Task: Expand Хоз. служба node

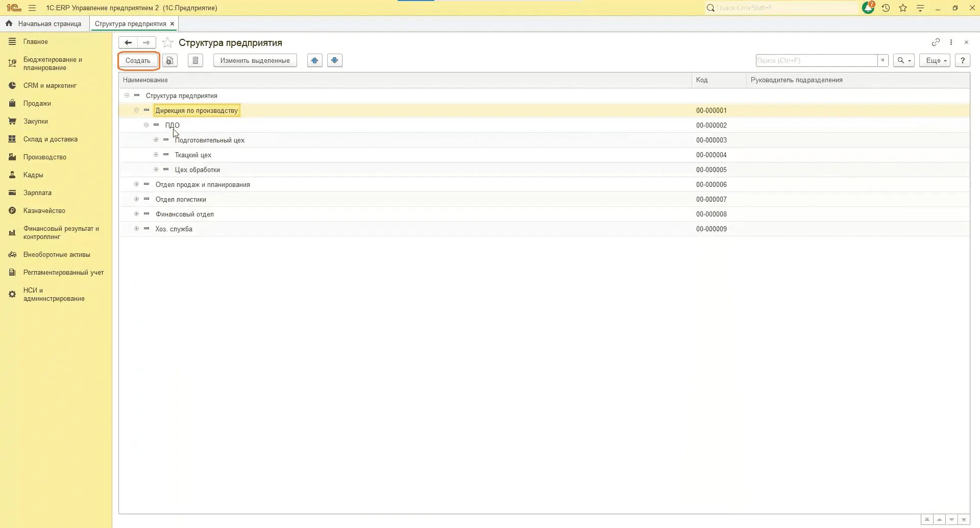Action: point(136,229)
